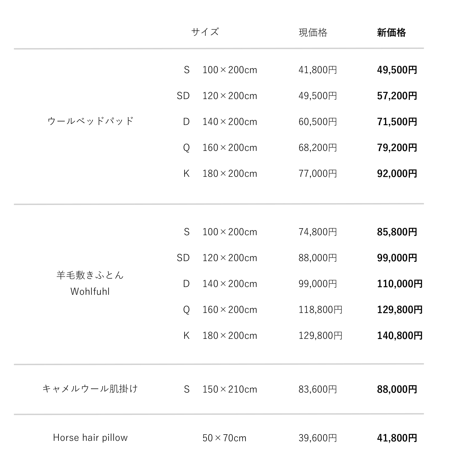Click the current price 118,800円

pos(320,310)
